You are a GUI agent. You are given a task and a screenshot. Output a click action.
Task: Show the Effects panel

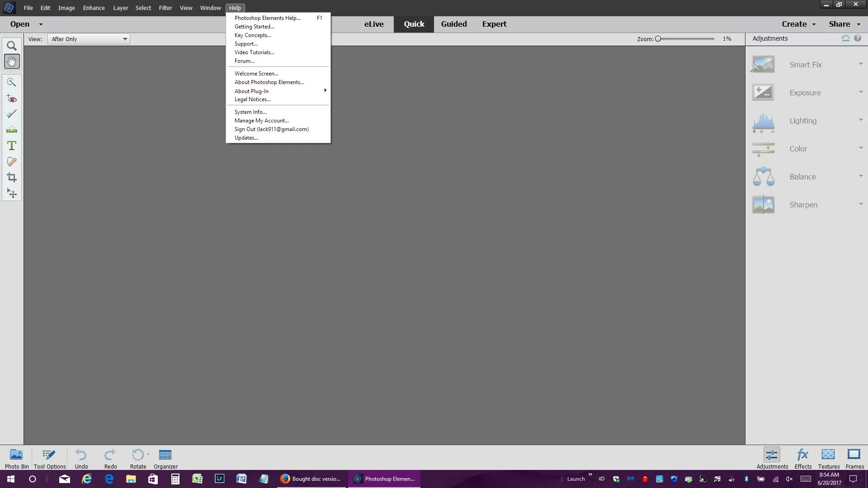(x=803, y=459)
